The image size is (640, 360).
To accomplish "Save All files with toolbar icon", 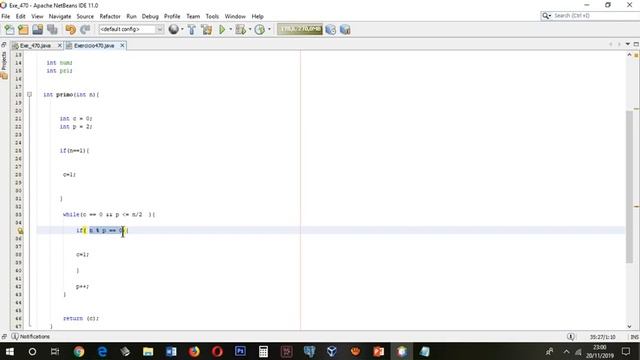I will (52, 29).
